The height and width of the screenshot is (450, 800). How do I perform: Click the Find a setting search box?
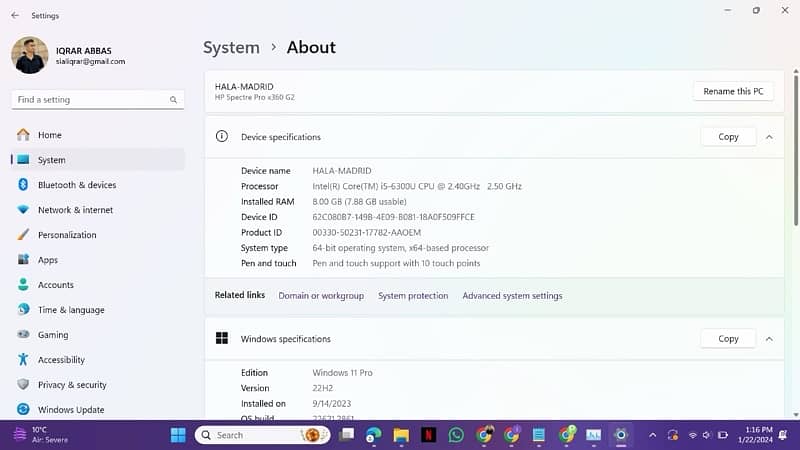90,100
